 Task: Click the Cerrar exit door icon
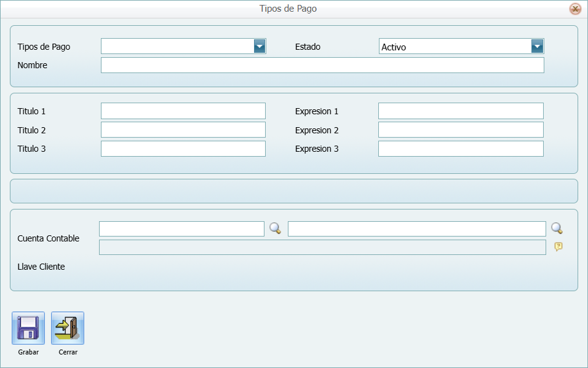point(68,328)
